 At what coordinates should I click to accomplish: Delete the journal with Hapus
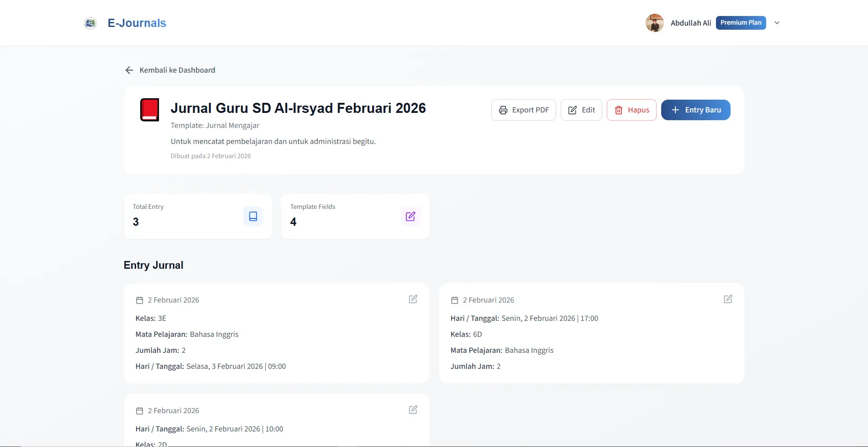[631, 110]
